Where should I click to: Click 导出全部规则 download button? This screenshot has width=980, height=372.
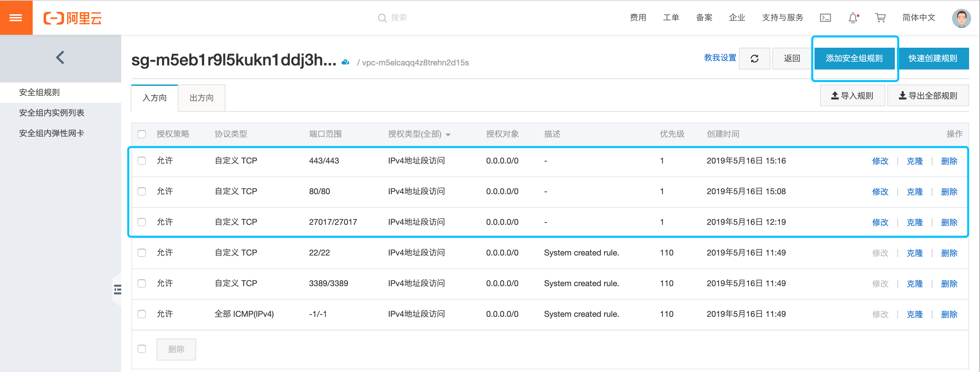click(928, 96)
